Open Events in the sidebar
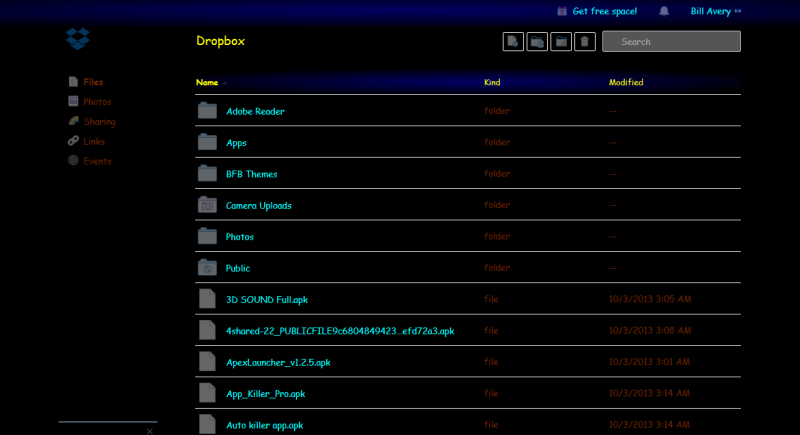800x435 pixels. [x=97, y=161]
